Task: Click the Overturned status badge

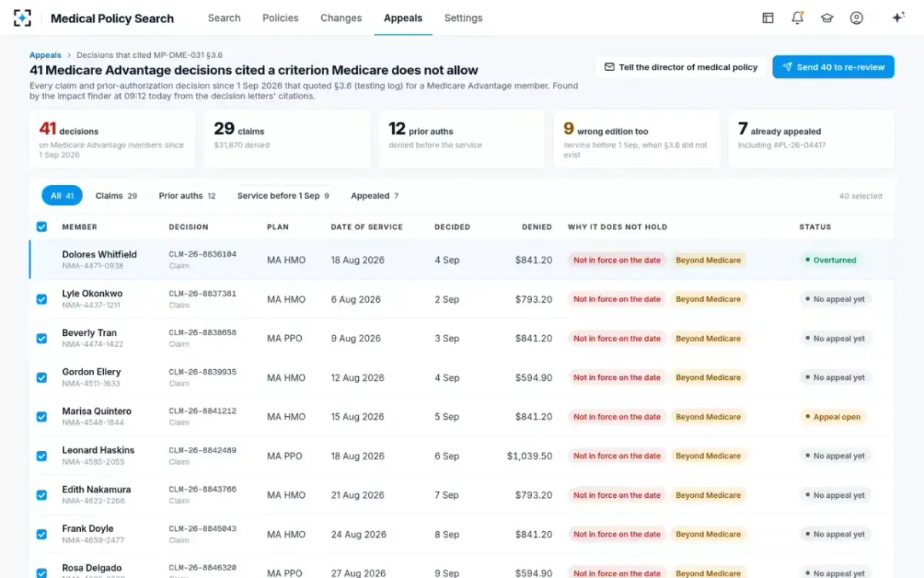Action: (831, 260)
